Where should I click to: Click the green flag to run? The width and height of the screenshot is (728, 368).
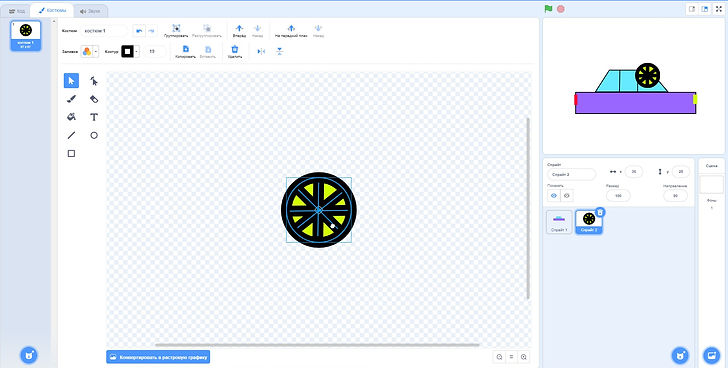pos(548,9)
